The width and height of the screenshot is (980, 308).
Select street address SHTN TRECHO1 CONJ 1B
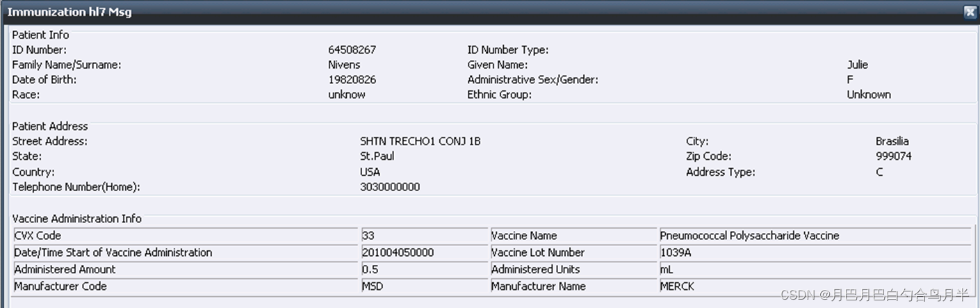(420, 141)
